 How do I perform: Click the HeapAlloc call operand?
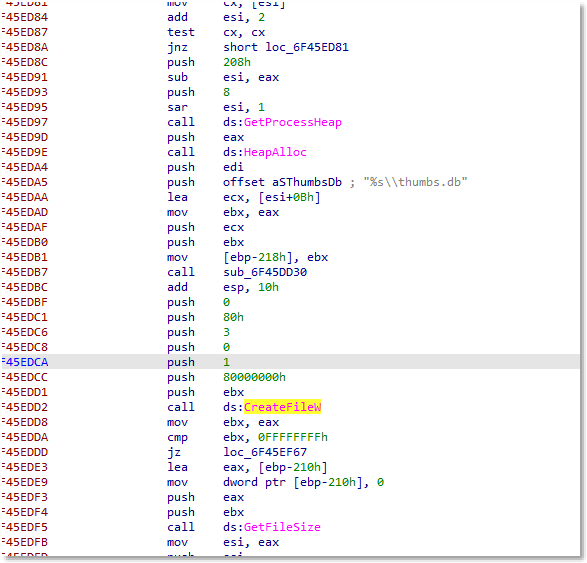coord(275,152)
